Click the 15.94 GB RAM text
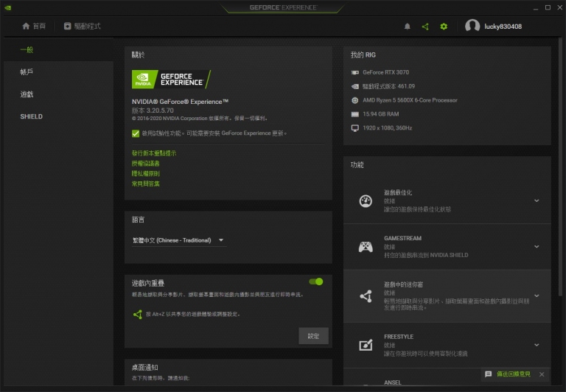 pyautogui.click(x=381, y=114)
